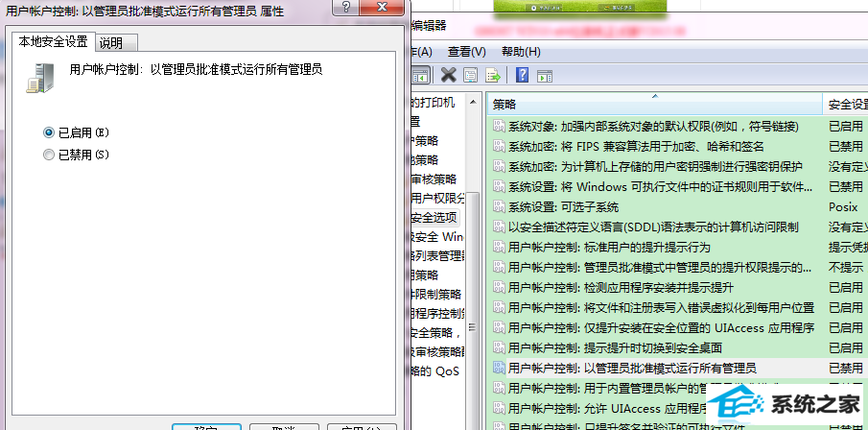Click the icon beside 系统设置: 可选子系统 policy

point(499,206)
